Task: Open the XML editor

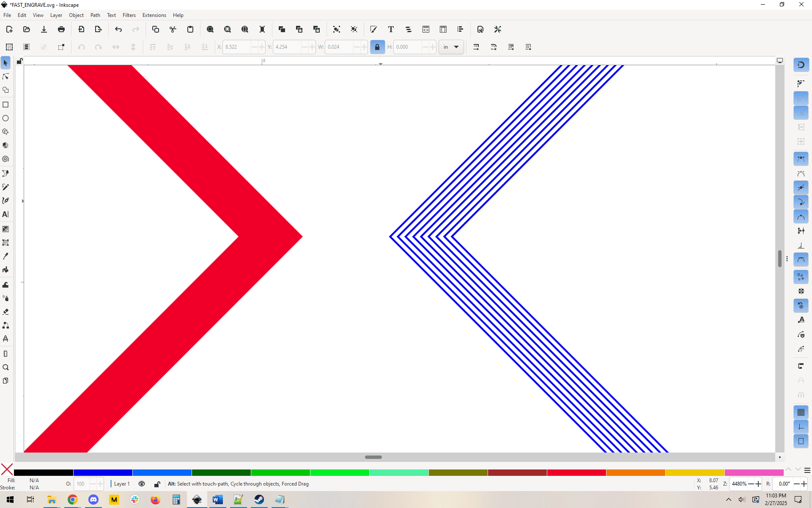Action: 426,29
